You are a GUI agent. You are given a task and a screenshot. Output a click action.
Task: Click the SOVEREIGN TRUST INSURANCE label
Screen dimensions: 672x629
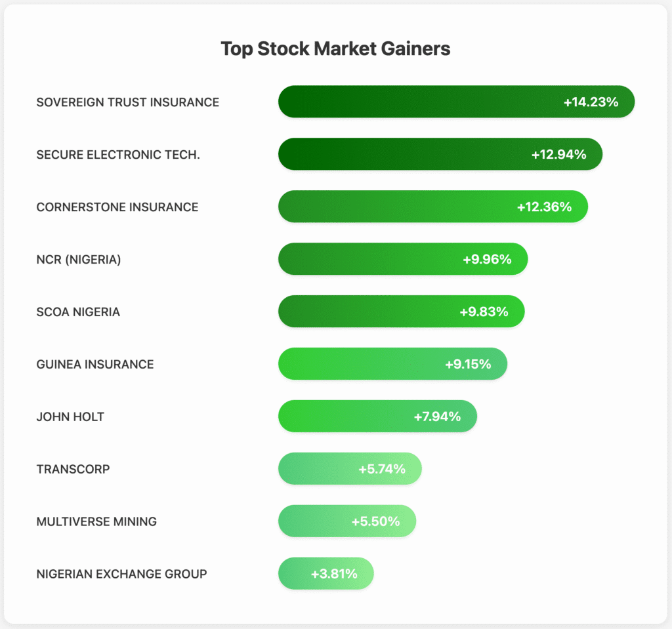[128, 102]
